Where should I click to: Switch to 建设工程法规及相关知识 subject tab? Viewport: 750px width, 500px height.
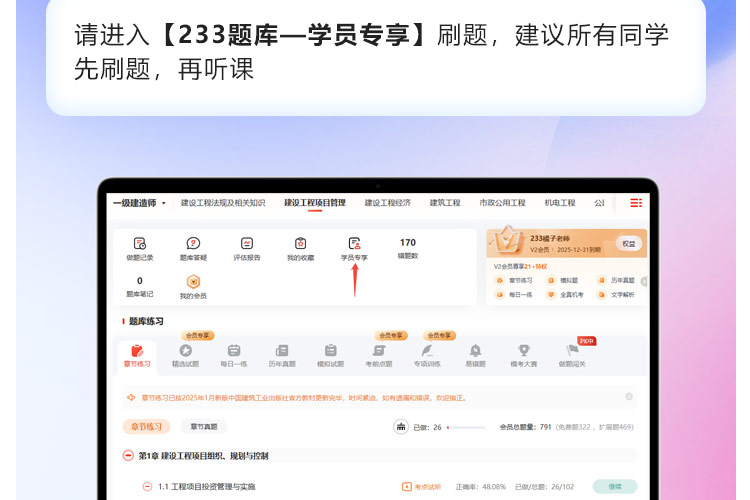click(x=223, y=203)
